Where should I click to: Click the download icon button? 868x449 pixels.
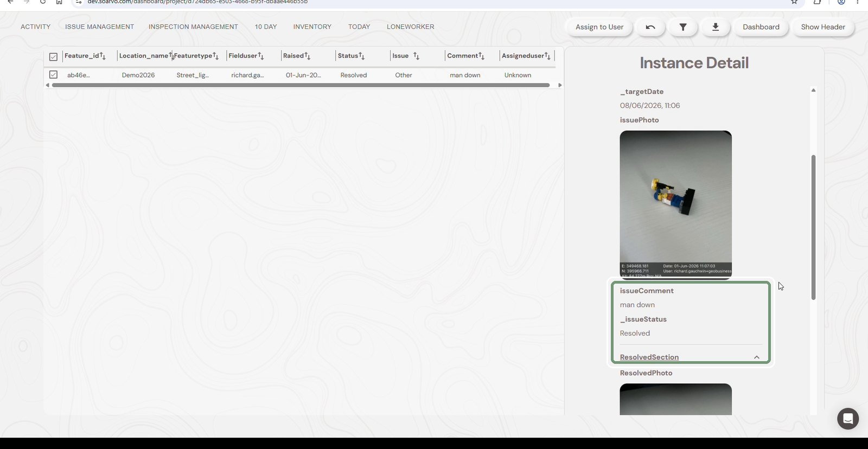coord(716,27)
